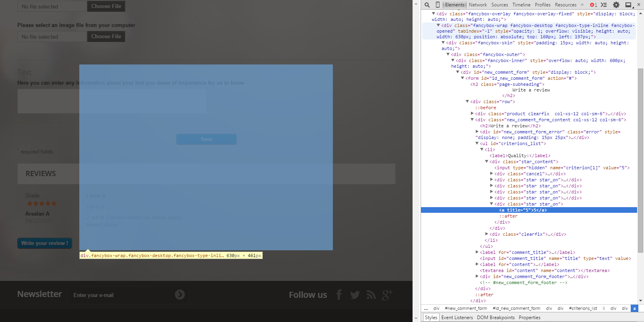Expand the product clearfix div node
The image size is (644, 322).
472,114
